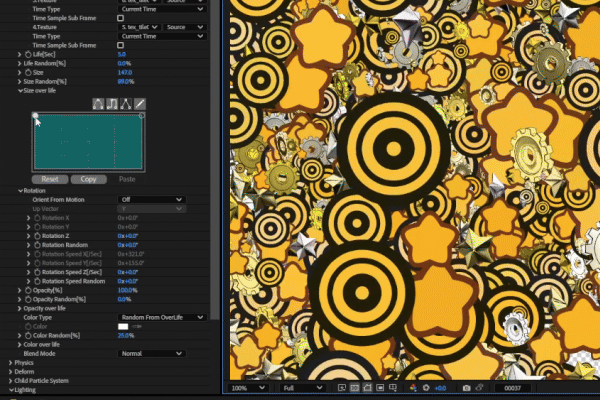This screenshot has height=400, width=600.
Task: Click the color channels icon in viewer bar
Action: pyautogui.click(x=414, y=388)
